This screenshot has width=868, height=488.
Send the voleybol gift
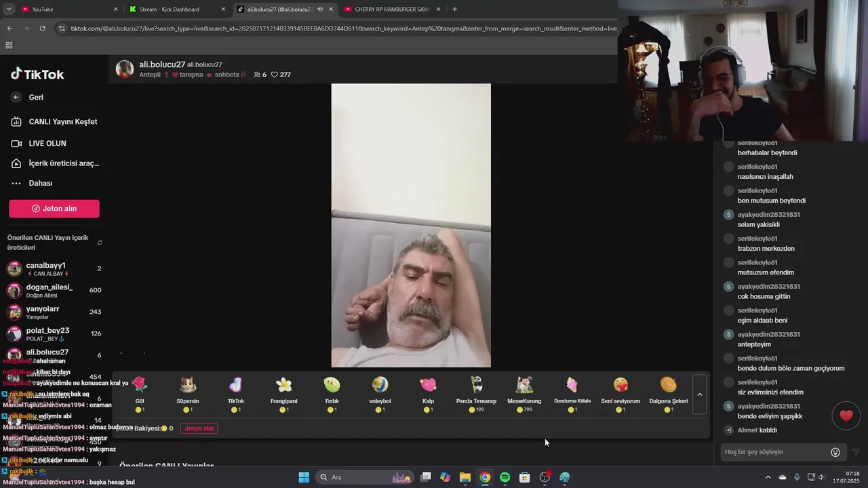[380, 393]
